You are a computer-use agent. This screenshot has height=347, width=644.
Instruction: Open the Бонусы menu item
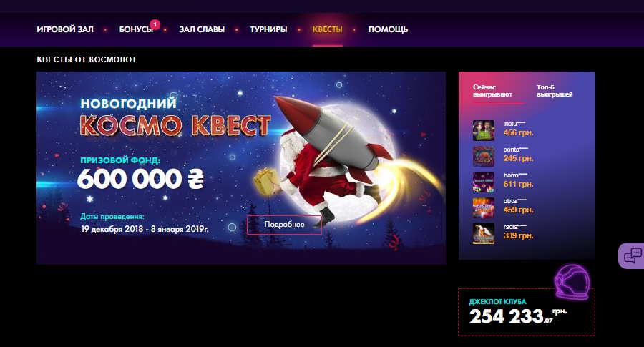pyautogui.click(x=136, y=29)
